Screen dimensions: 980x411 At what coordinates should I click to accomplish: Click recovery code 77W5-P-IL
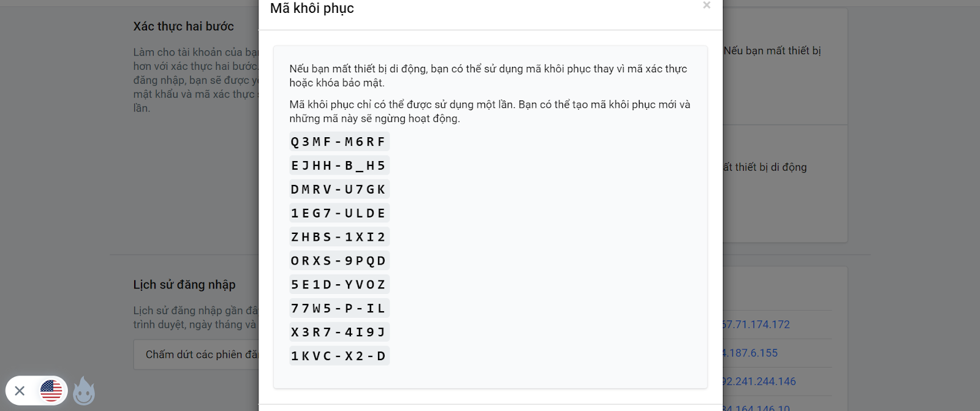point(338,309)
